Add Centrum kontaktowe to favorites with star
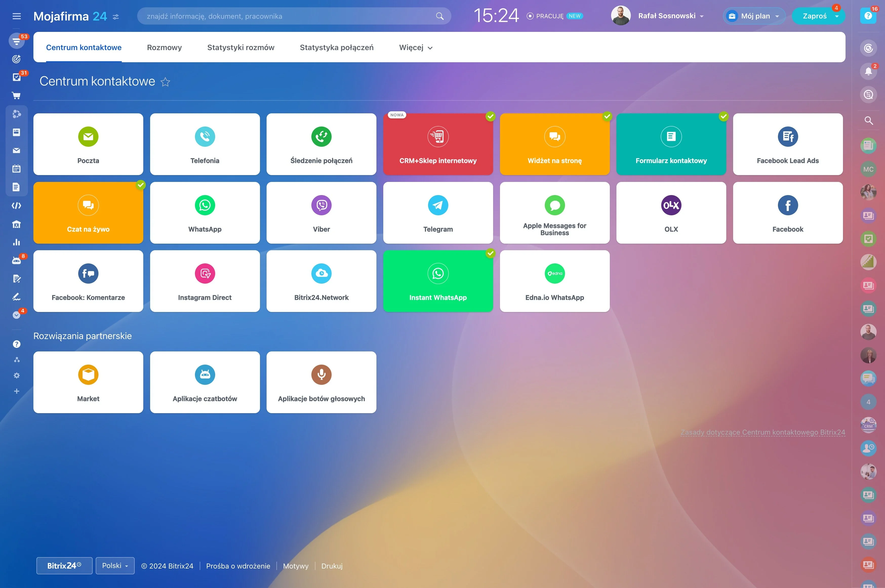 (166, 82)
